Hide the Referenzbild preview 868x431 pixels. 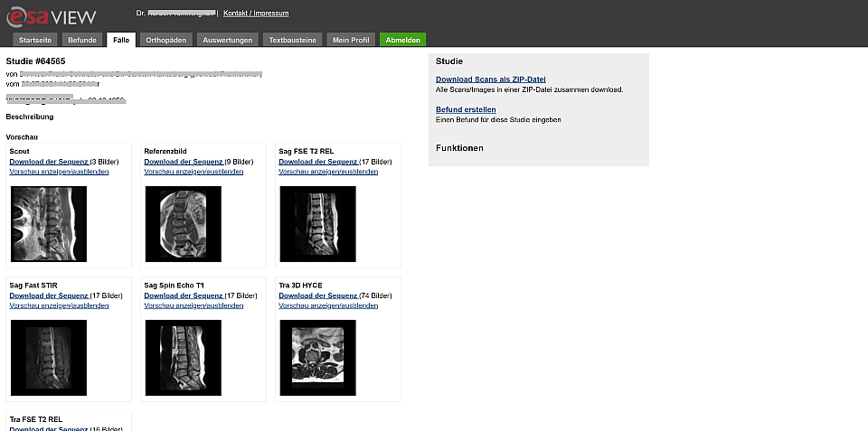click(x=193, y=171)
